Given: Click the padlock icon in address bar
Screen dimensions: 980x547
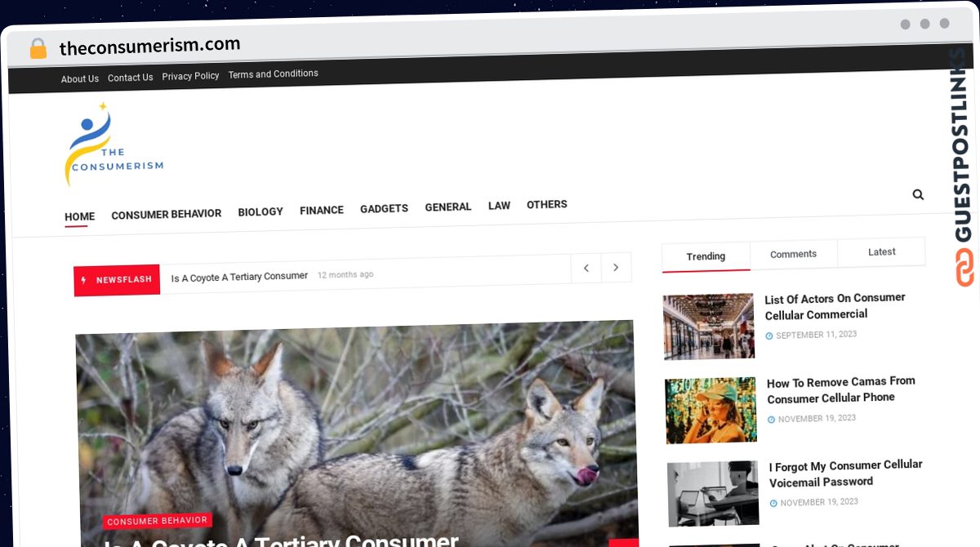Looking at the screenshot, I should coord(38,49).
